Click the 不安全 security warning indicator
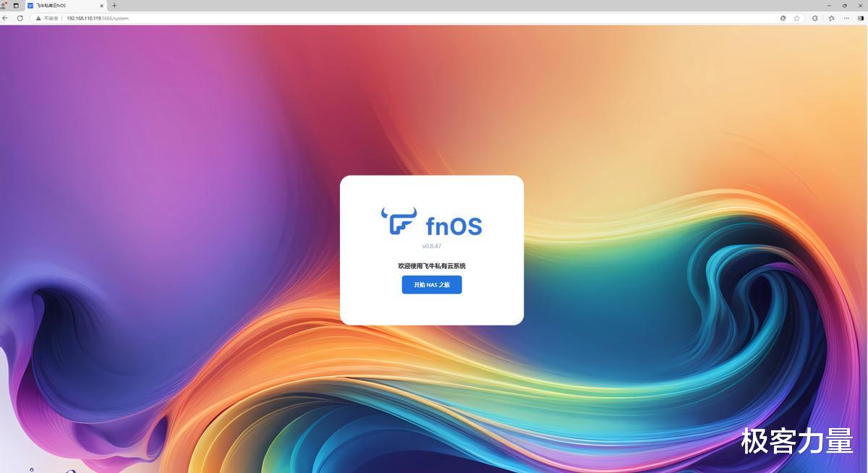 coord(48,18)
